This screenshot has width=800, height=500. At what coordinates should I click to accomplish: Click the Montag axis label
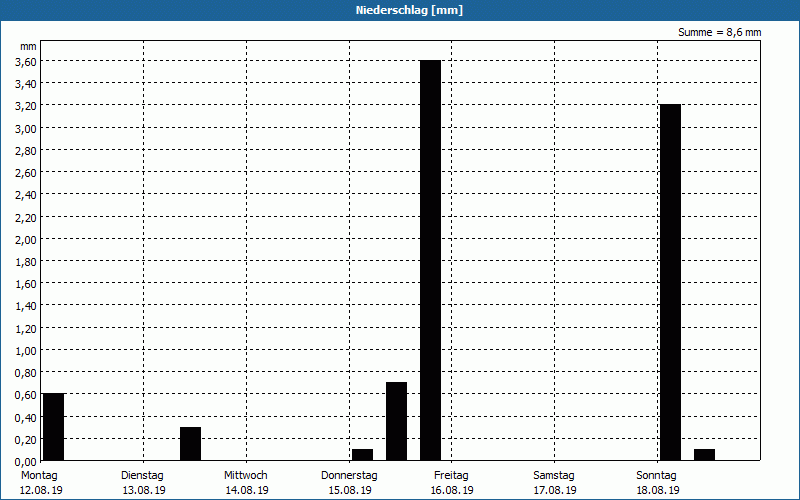tap(39, 476)
